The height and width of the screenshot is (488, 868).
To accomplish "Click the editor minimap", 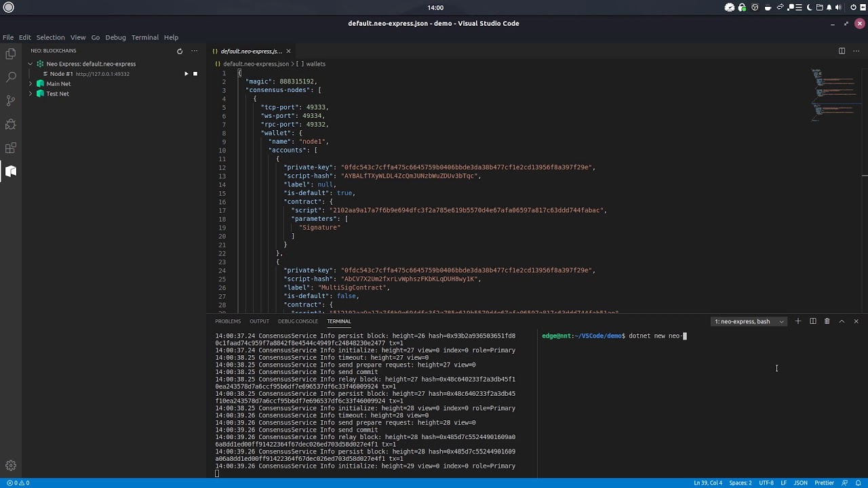I will click(x=835, y=95).
